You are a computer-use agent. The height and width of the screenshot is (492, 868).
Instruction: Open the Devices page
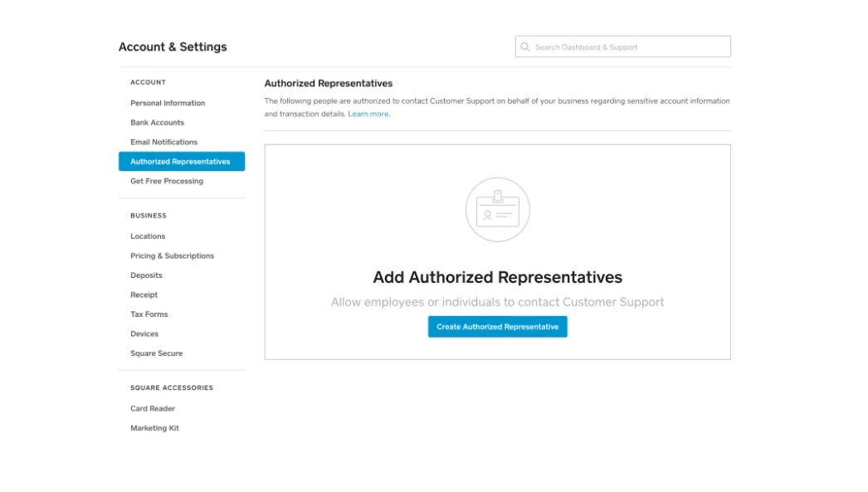144,334
